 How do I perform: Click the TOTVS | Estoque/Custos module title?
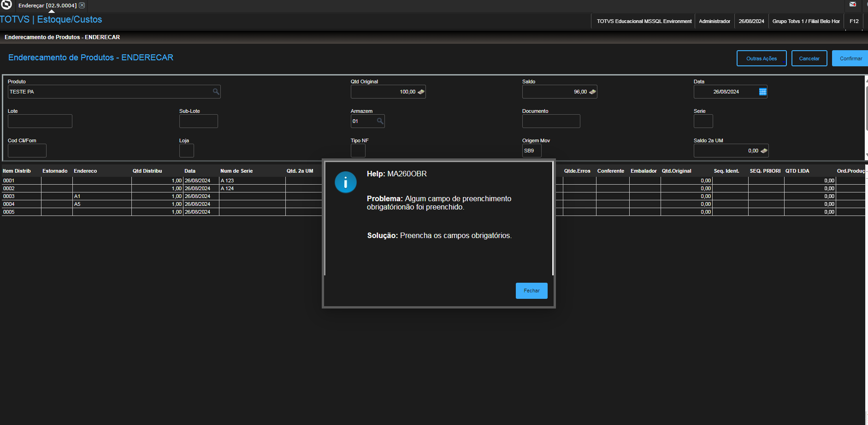pyautogui.click(x=51, y=19)
